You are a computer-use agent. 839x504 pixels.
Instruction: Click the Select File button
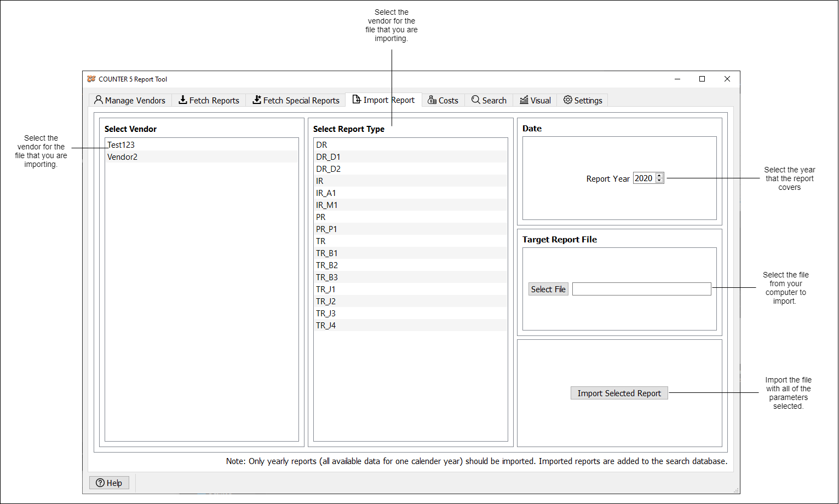(x=548, y=288)
